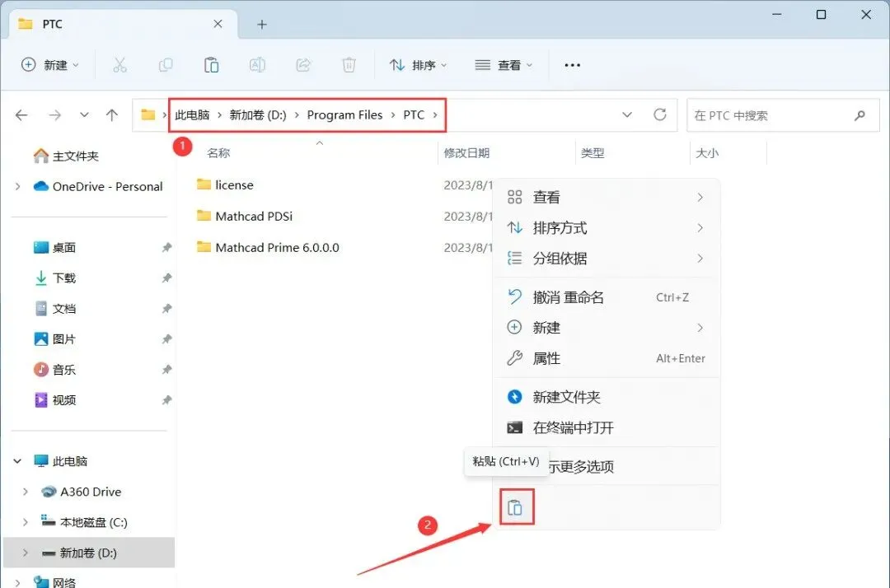
Task: Click the Paste icon in context menu
Action: (x=515, y=507)
